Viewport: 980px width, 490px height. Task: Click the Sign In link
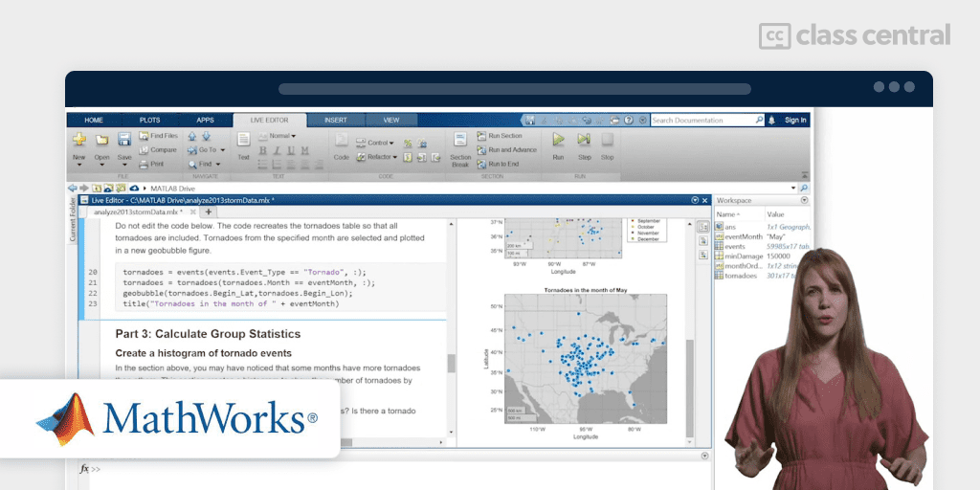(x=795, y=121)
